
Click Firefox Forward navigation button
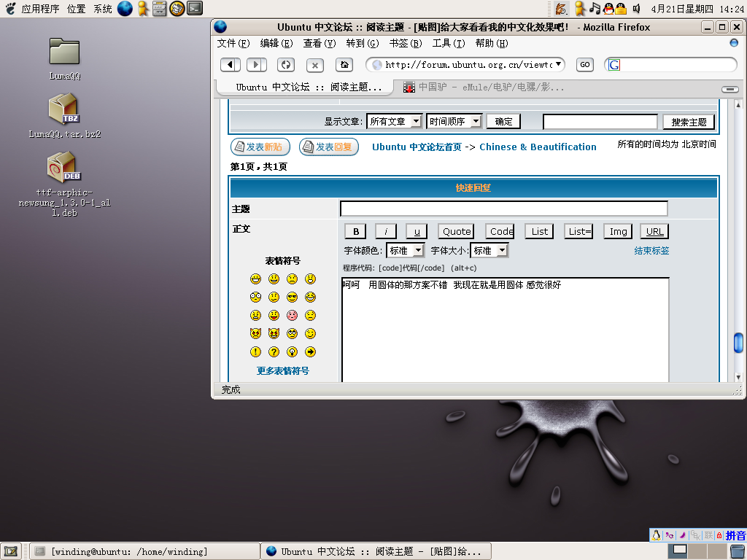click(x=256, y=65)
